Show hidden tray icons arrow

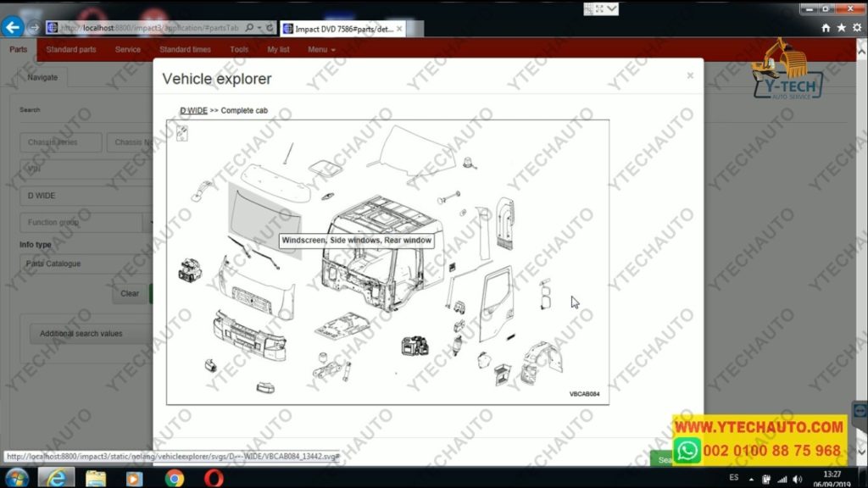point(751,480)
